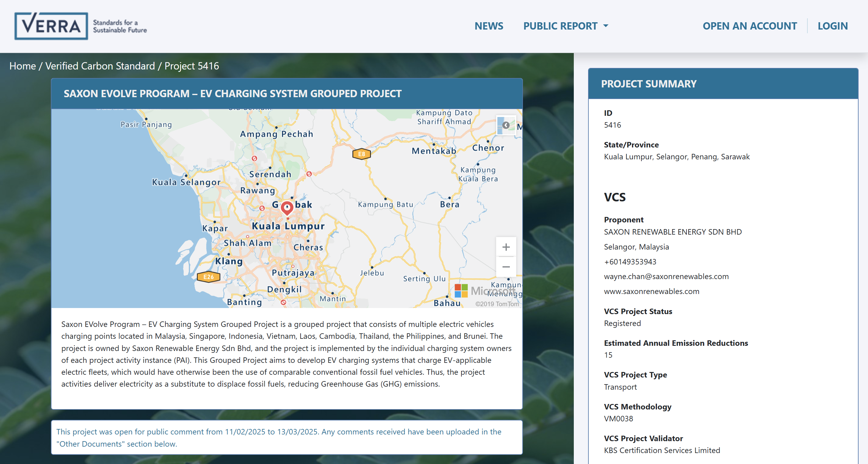Zoom in on the map

(506, 247)
